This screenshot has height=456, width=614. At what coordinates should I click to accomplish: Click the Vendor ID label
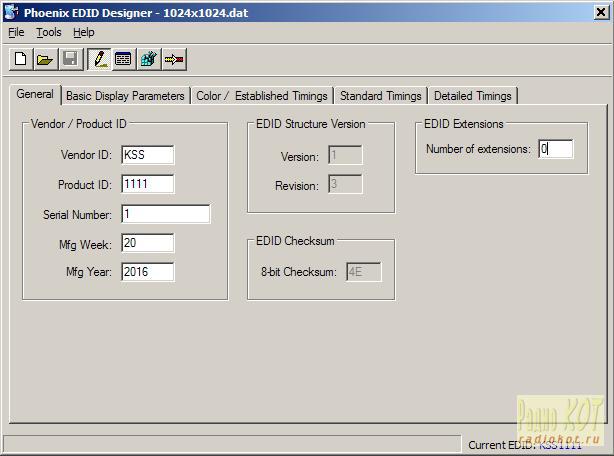point(87,155)
